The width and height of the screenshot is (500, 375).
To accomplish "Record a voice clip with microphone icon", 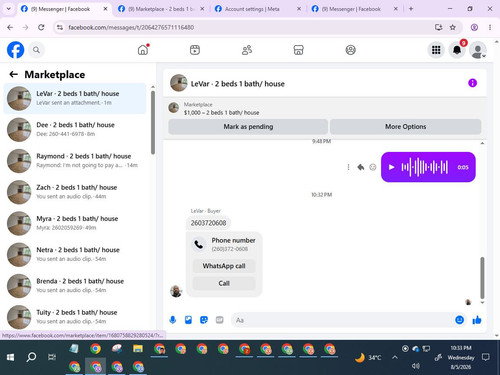I will pyautogui.click(x=173, y=320).
